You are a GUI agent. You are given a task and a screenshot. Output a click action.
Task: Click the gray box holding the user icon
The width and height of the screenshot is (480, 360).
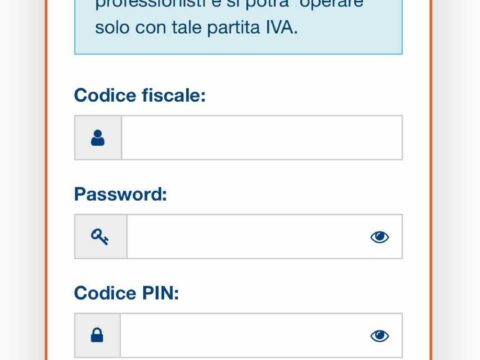[98, 138]
